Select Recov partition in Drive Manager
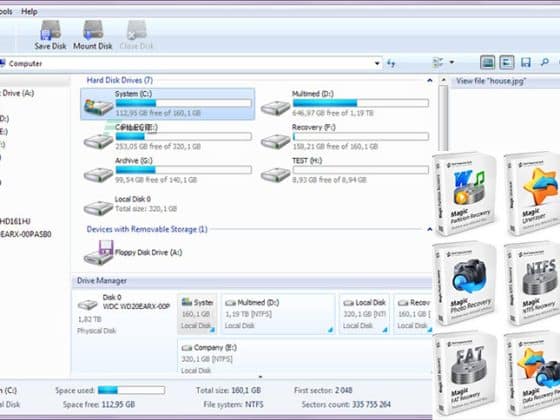This screenshot has height=420, width=560. (x=413, y=314)
